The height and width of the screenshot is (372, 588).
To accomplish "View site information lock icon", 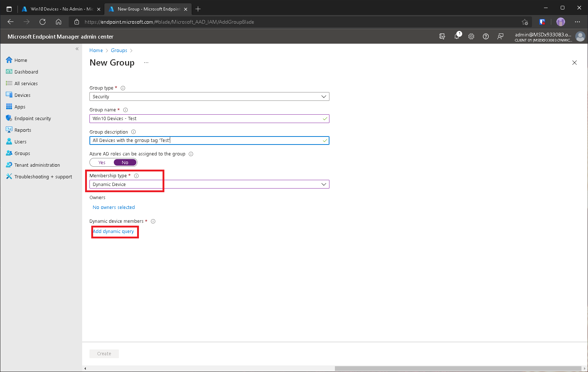I will 77,22.
